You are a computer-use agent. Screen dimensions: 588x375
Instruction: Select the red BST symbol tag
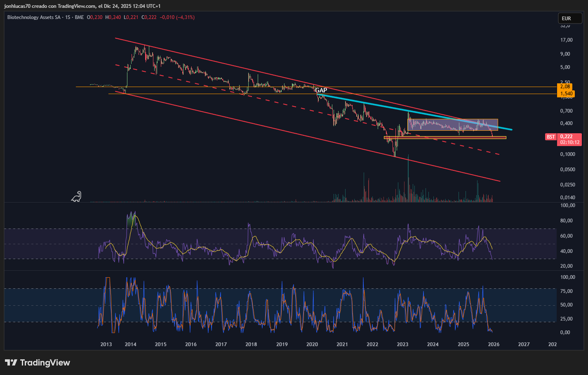point(550,137)
